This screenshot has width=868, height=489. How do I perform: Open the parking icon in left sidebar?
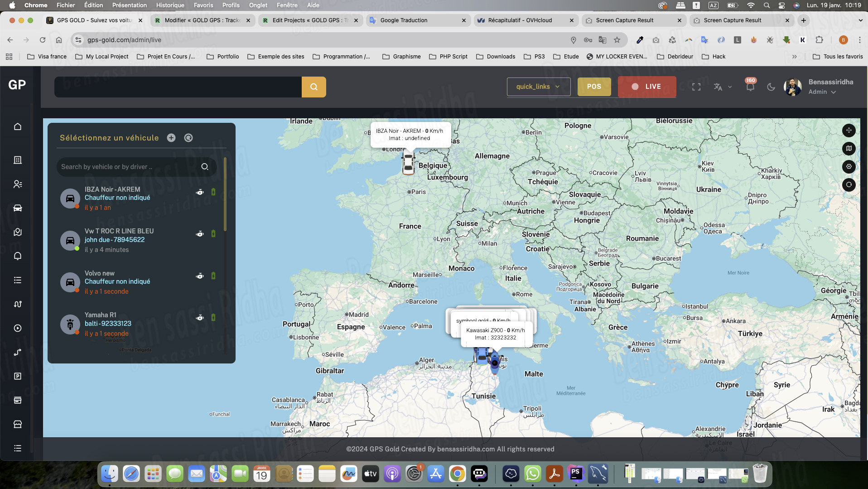click(18, 376)
